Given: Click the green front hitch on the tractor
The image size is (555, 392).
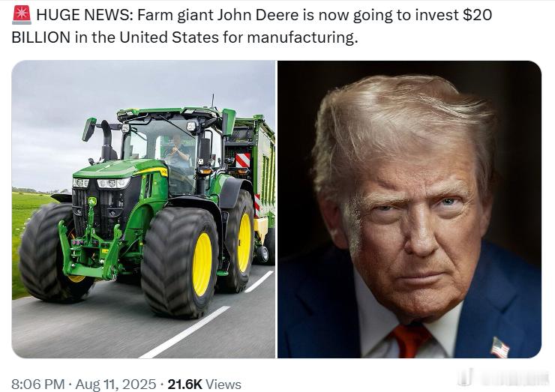Looking at the screenshot, I should 90,247.
